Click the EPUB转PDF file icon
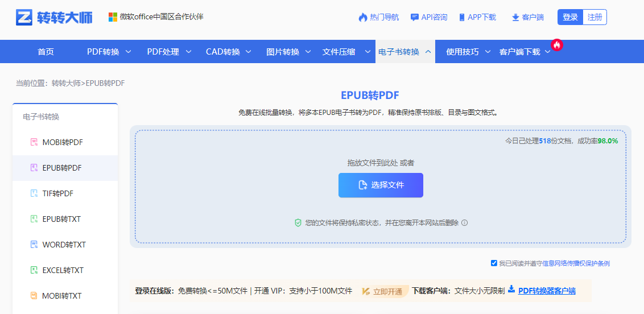The width and height of the screenshot is (644, 314). click(x=34, y=168)
